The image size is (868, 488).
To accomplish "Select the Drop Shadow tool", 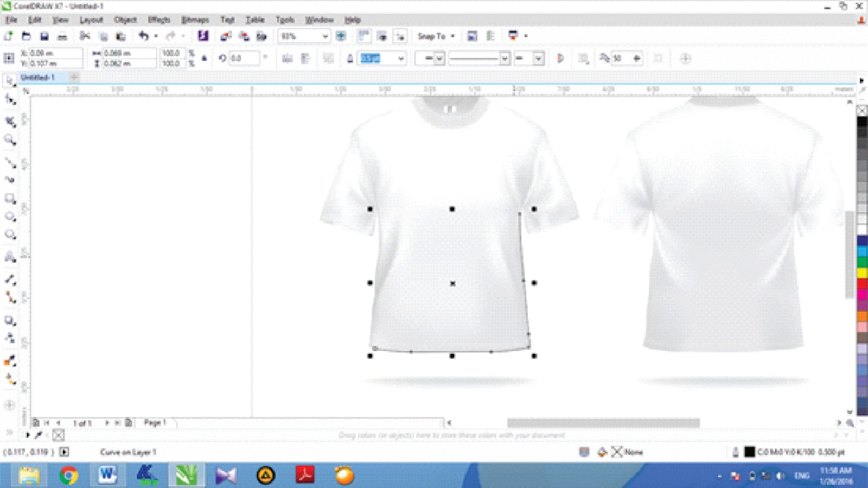I will click(10, 320).
